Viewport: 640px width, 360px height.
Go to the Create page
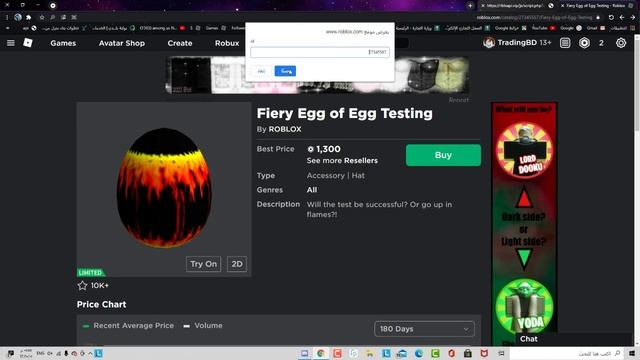coord(180,43)
